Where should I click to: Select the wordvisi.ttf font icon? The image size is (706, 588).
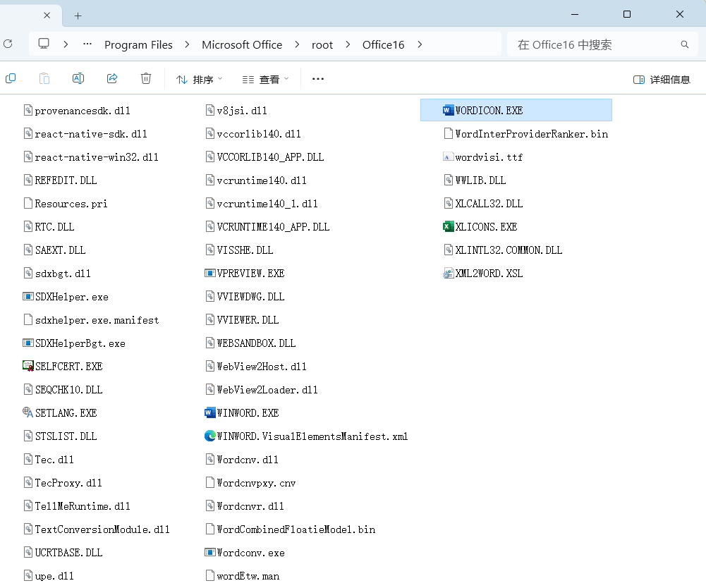coord(448,157)
